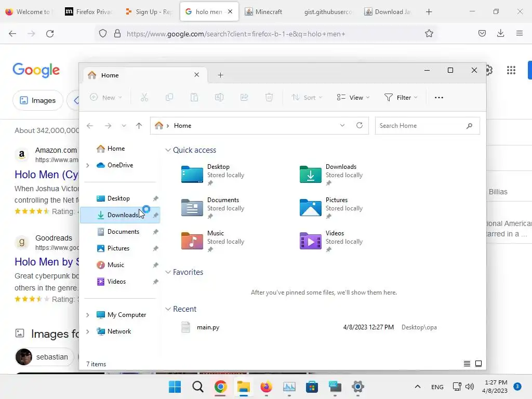Open Firefox downloads panel
Viewport: 532px width, 399px height.
tap(500, 33)
